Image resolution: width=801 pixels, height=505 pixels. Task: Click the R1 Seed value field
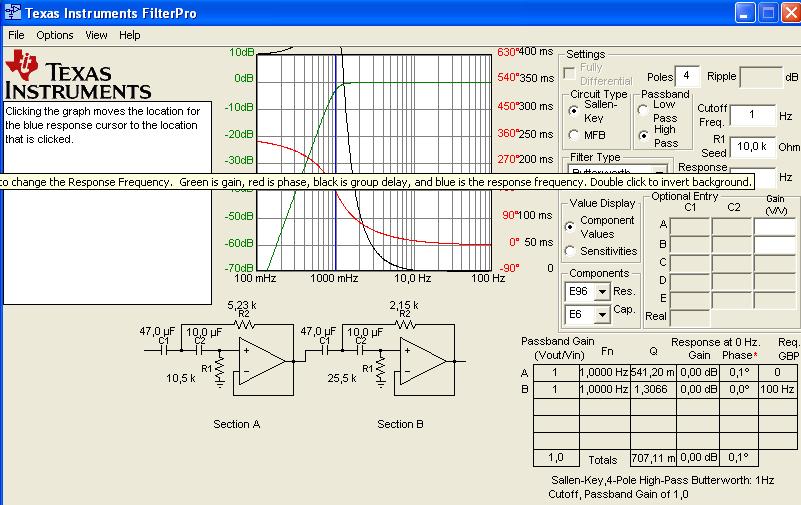(x=752, y=146)
